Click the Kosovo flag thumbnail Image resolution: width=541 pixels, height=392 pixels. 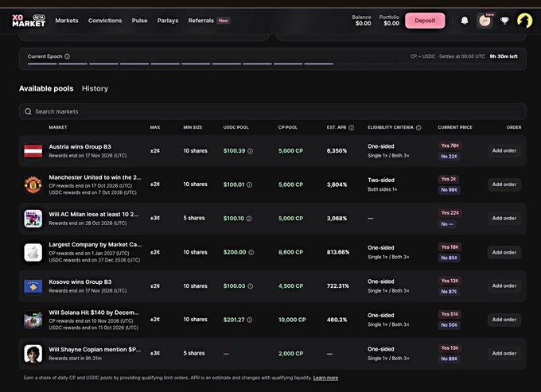(x=33, y=286)
